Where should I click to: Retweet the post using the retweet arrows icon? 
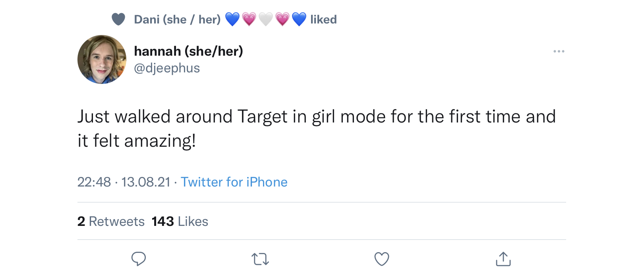[260, 259]
